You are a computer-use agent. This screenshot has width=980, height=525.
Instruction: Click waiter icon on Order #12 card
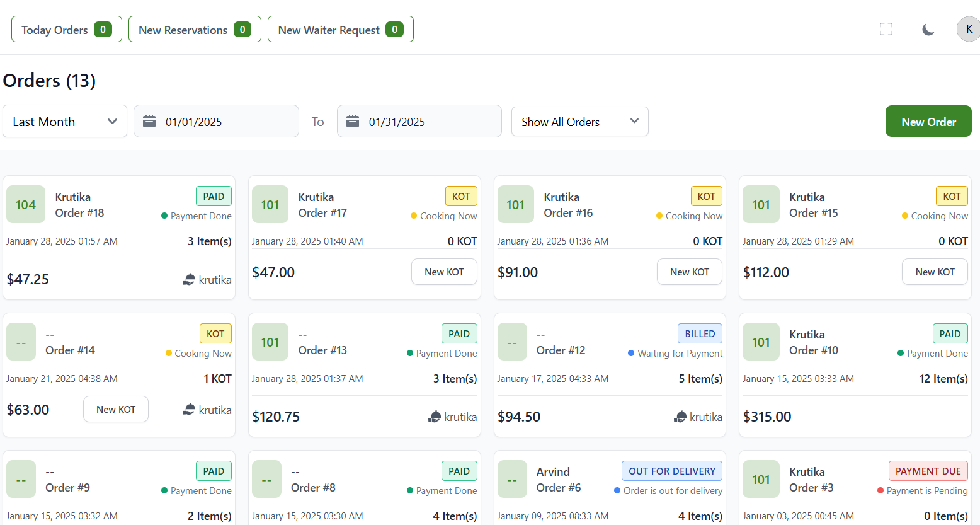click(x=680, y=417)
